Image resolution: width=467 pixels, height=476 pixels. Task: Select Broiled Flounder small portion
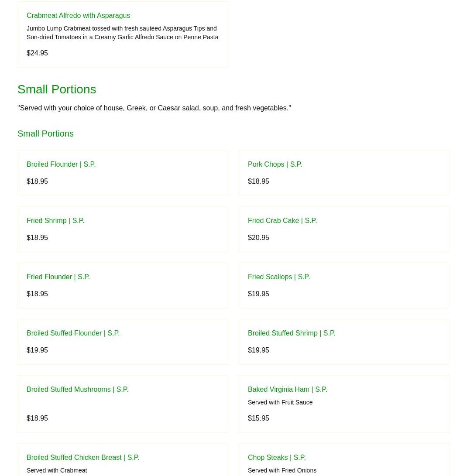(61, 164)
